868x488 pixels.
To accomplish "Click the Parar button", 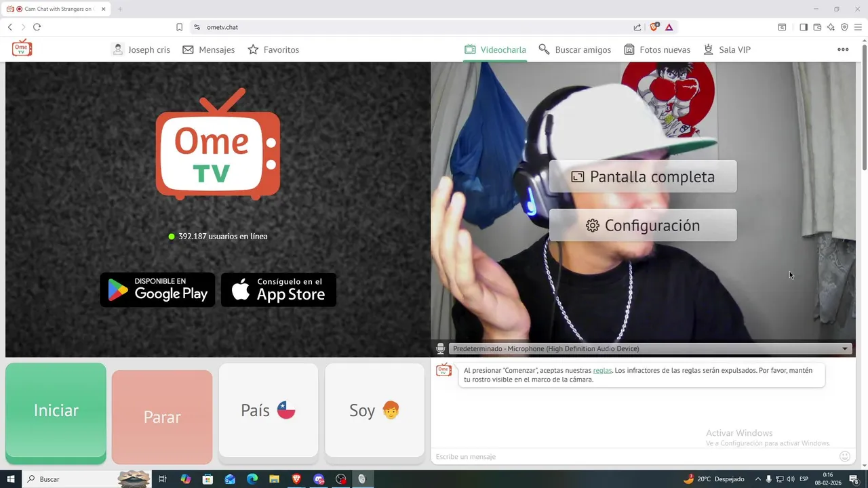I will [162, 417].
